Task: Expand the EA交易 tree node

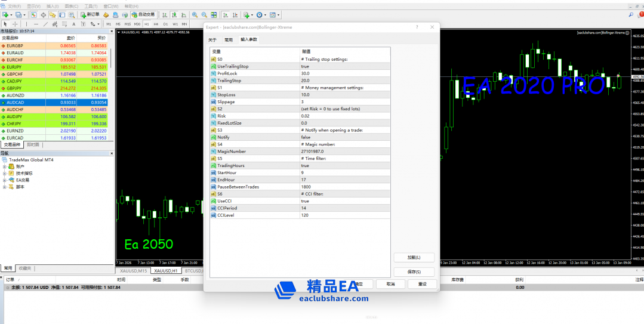Action: 5,180
